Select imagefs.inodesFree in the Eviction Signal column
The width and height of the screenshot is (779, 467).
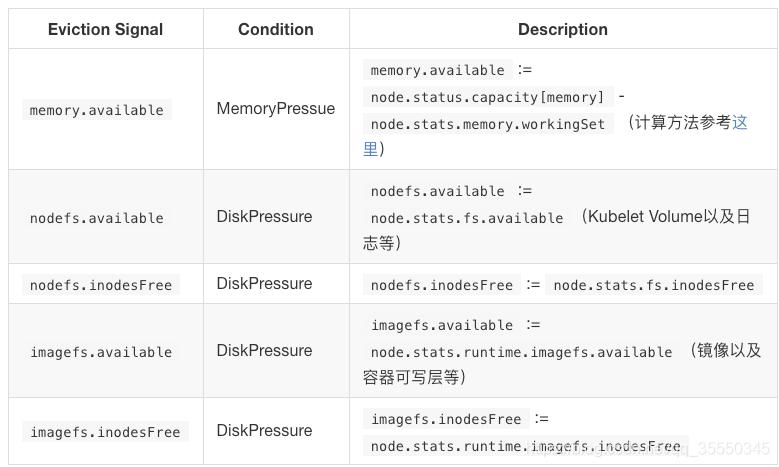click(x=105, y=432)
